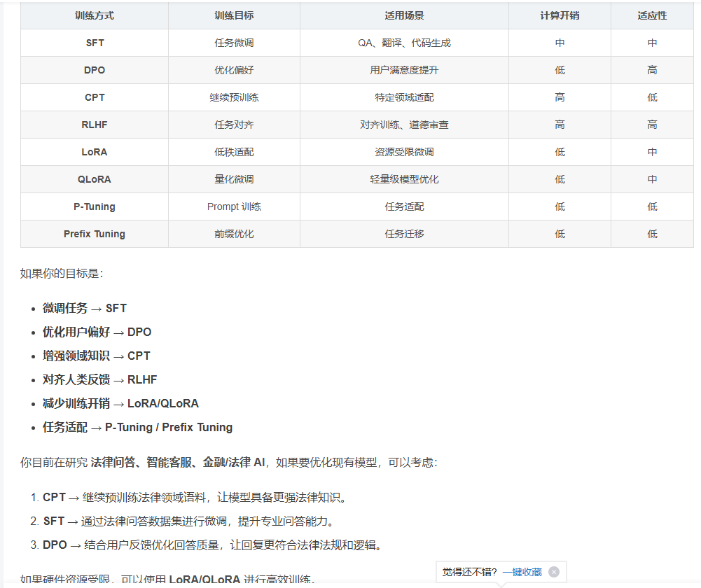Image resolution: width=701 pixels, height=588 pixels.
Task: Click the 计算开销 column header
Action: click(560, 15)
